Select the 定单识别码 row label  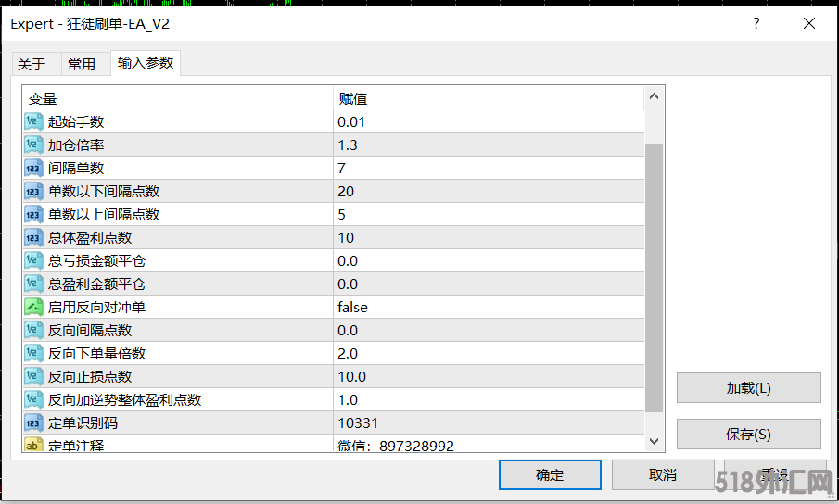83,422
